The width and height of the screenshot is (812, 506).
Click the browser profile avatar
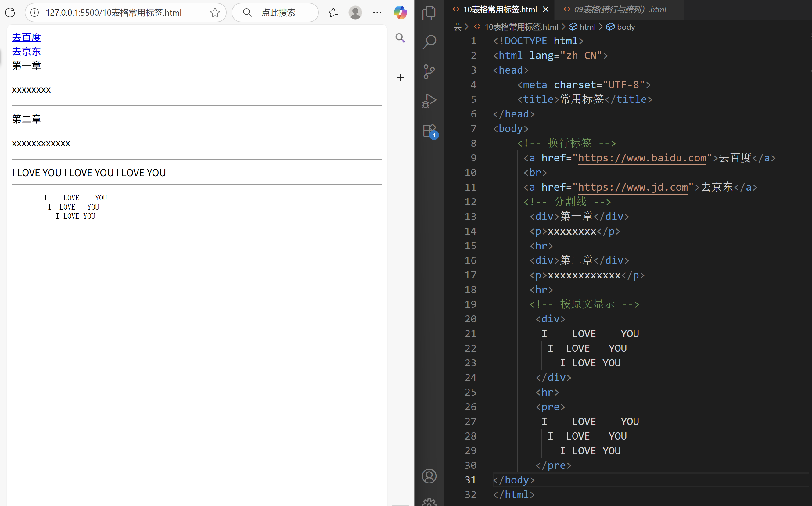(355, 13)
